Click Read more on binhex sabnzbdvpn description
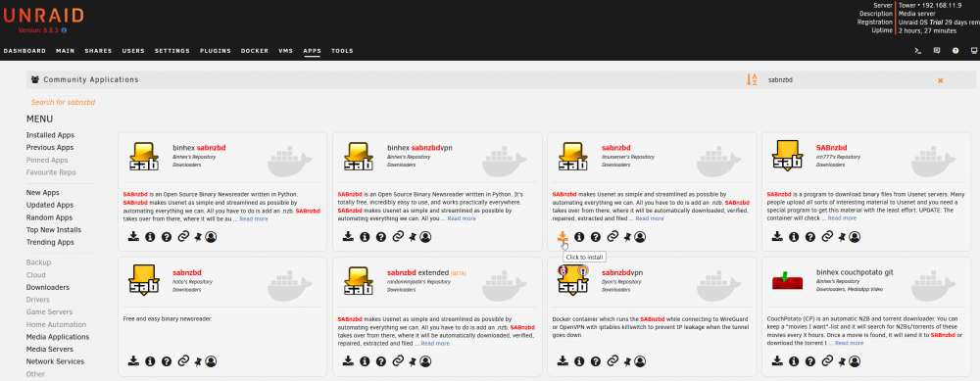 point(462,218)
